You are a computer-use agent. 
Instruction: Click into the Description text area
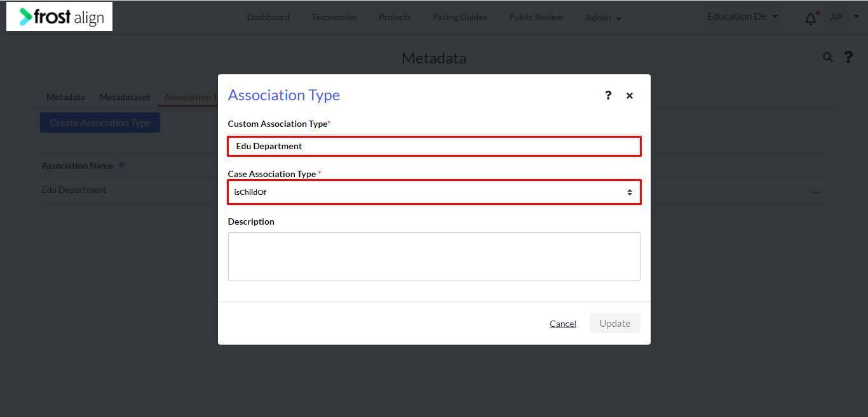[x=434, y=256]
